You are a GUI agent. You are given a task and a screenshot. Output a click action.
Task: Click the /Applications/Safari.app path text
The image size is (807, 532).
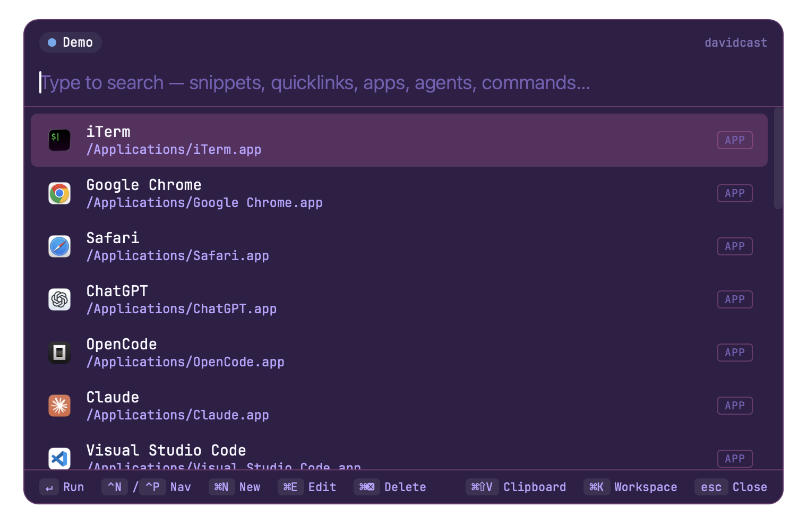[178, 256]
